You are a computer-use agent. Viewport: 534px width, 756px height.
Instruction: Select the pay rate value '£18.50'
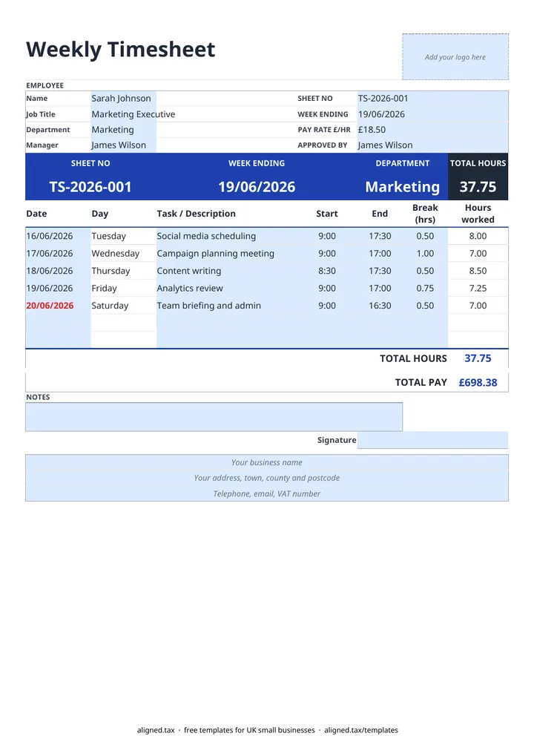(372, 130)
